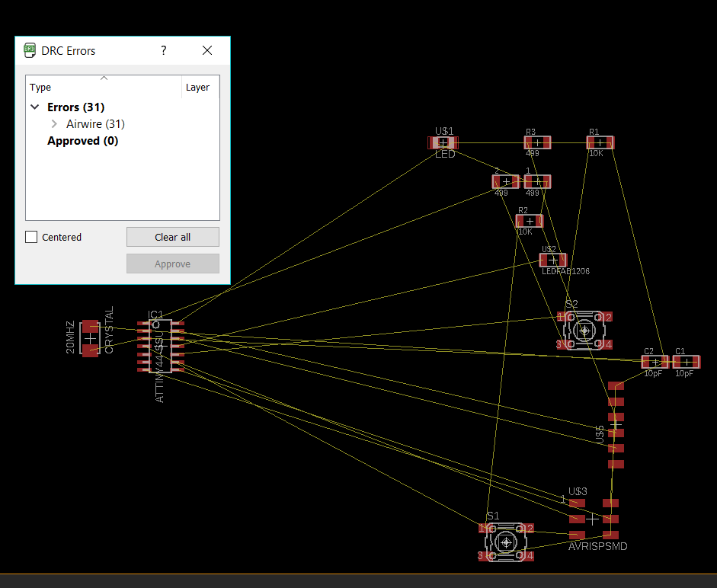Screen dimensions: 717x588
Task: Select capacitor C1 10pF
Action: (x=687, y=362)
